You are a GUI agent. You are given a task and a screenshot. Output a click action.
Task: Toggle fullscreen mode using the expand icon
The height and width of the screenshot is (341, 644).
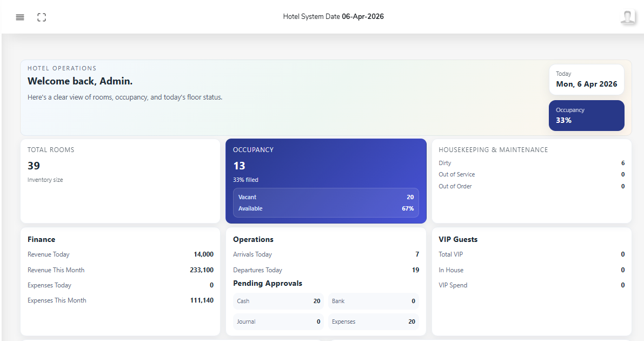(x=42, y=17)
